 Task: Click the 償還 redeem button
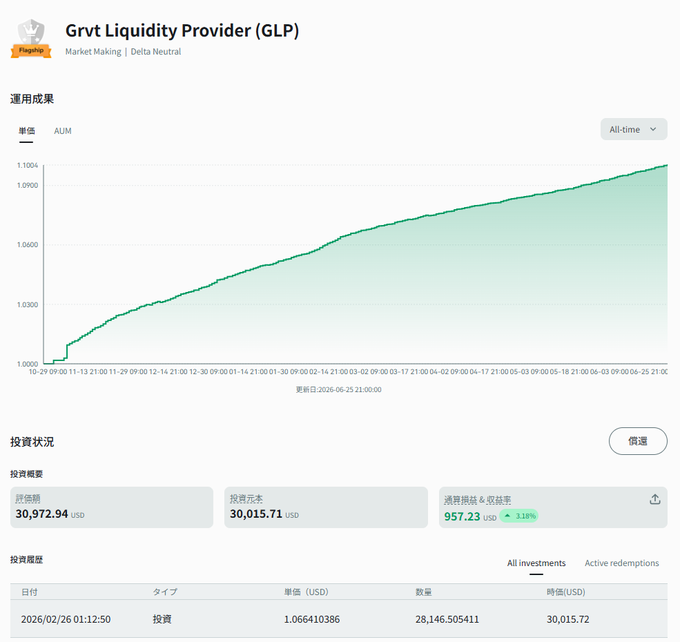click(638, 441)
